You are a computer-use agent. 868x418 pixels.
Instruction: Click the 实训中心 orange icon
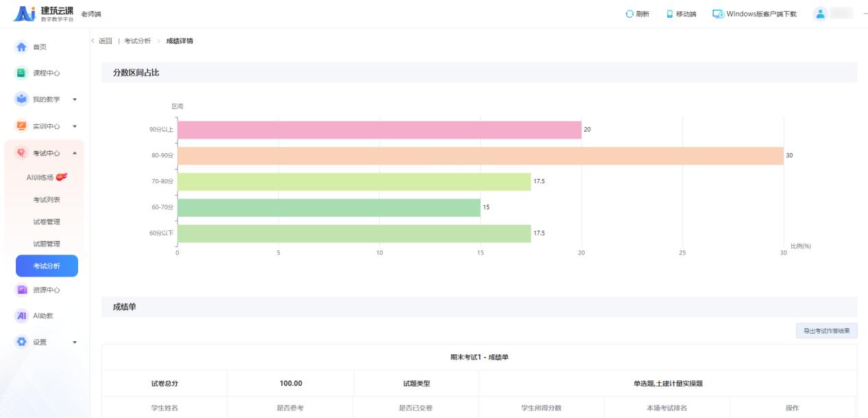click(21, 126)
